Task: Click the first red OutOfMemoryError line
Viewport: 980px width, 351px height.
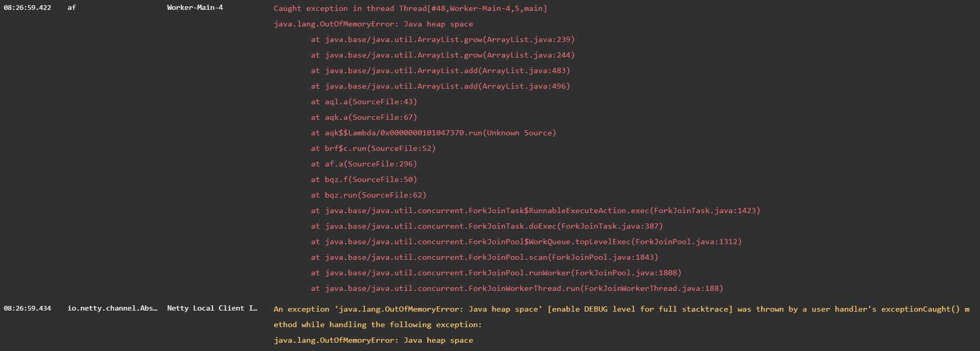Action: 373,24
